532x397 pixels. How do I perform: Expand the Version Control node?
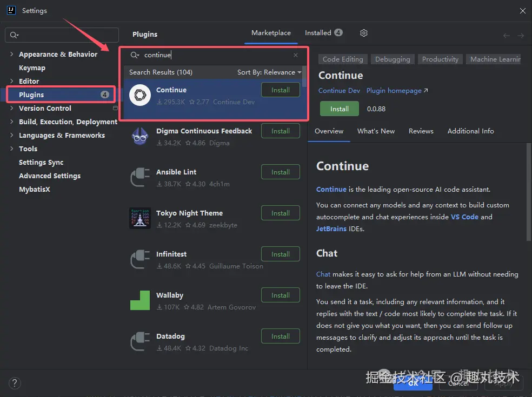pyautogui.click(x=11, y=108)
